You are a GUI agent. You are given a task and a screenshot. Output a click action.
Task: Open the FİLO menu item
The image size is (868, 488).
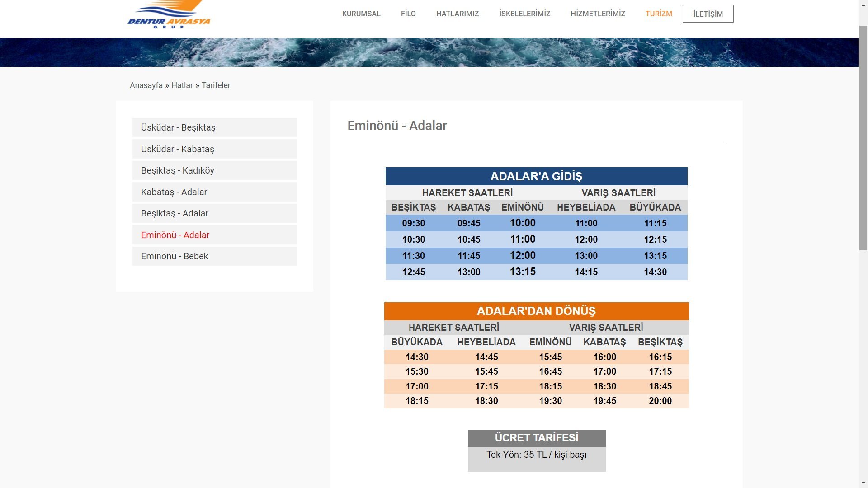point(408,14)
